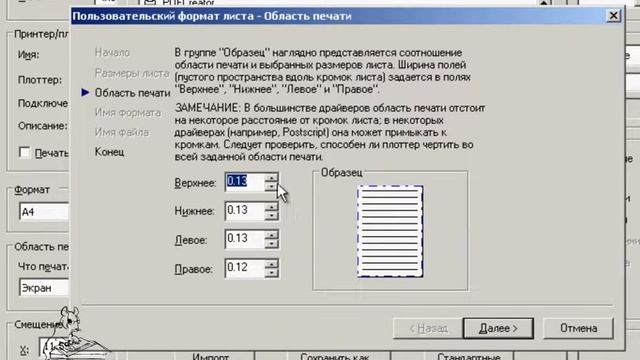The width and height of the screenshot is (640, 360).
Task: Select the Конец wizard step
Action: pyautogui.click(x=109, y=152)
